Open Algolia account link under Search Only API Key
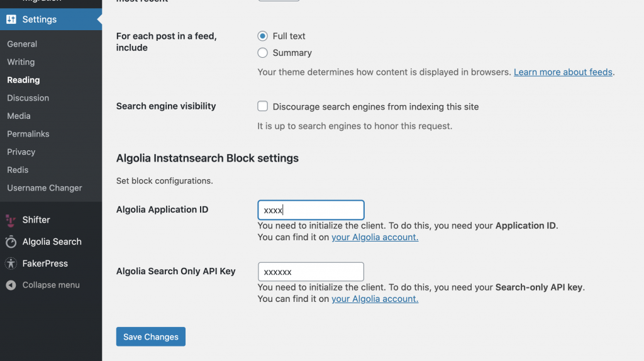Screen dimensions: 644x361 coord(375,299)
